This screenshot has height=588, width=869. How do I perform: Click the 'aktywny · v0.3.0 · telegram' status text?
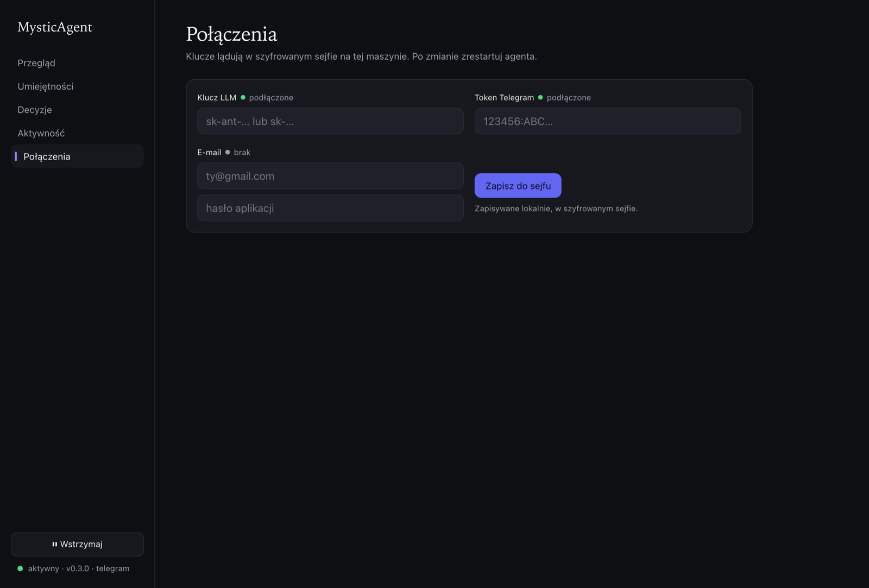point(79,568)
